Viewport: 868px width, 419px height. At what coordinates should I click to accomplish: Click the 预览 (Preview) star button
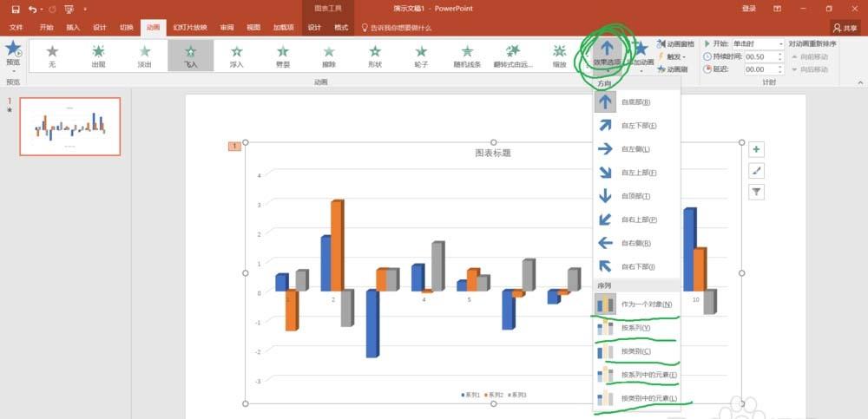(x=13, y=54)
